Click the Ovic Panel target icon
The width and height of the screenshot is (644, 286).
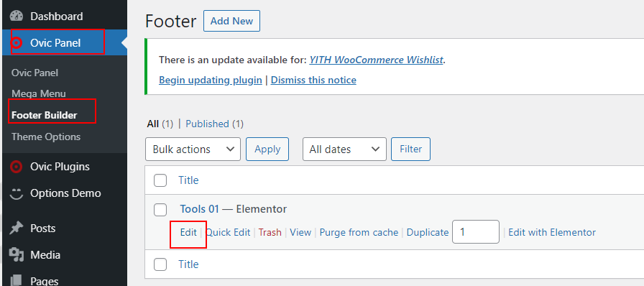tap(17, 42)
